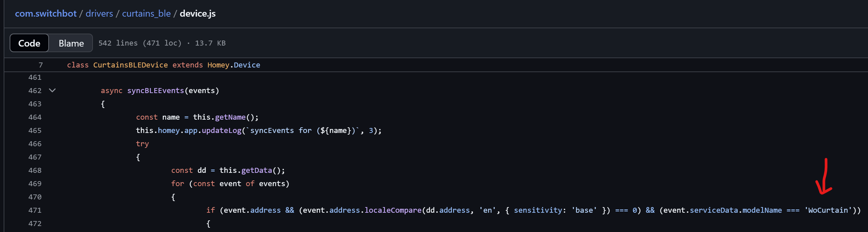Click the 13.7 KB file size text
The height and width of the screenshot is (232, 868).
(x=210, y=43)
